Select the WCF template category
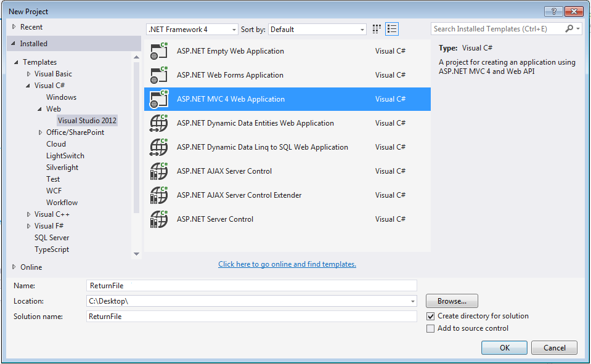591x364 pixels. 54,191
